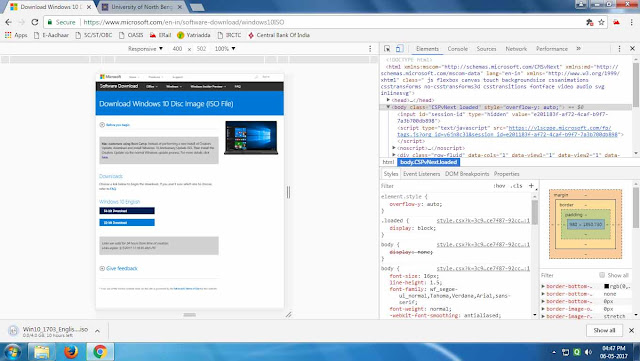Click the styles Filter input field
Image resolution: width=640 pixels, height=361 pixels.
[x=435, y=186]
